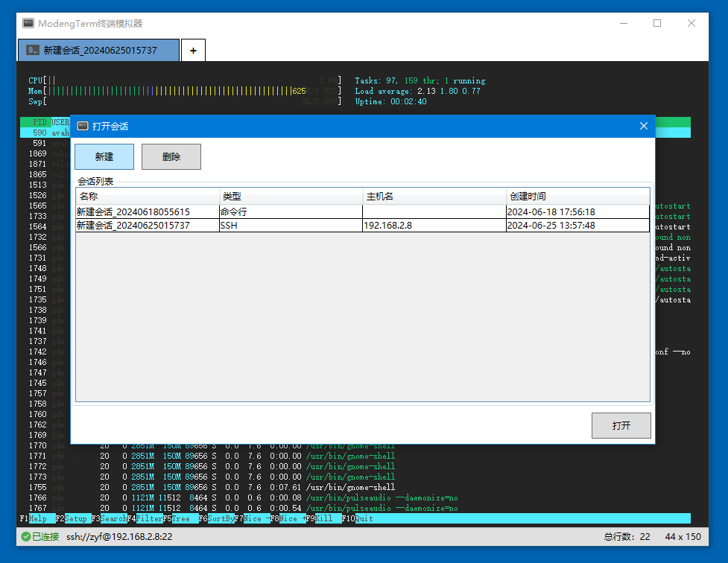728x563 pixels.
Task: Click the ModengTerm app icon in title bar
Action: 28,23
